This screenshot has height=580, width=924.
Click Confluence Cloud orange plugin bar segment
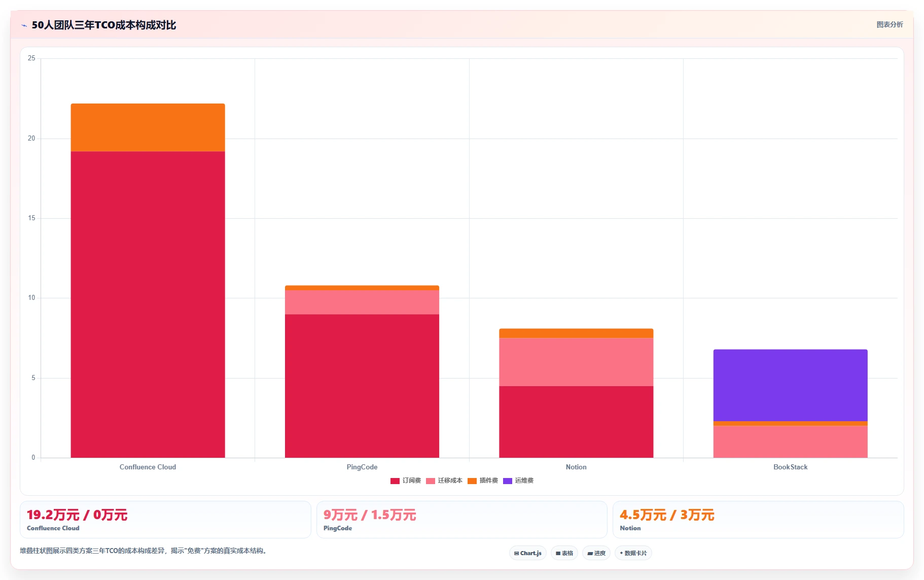pyautogui.click(x=148, y=127)
